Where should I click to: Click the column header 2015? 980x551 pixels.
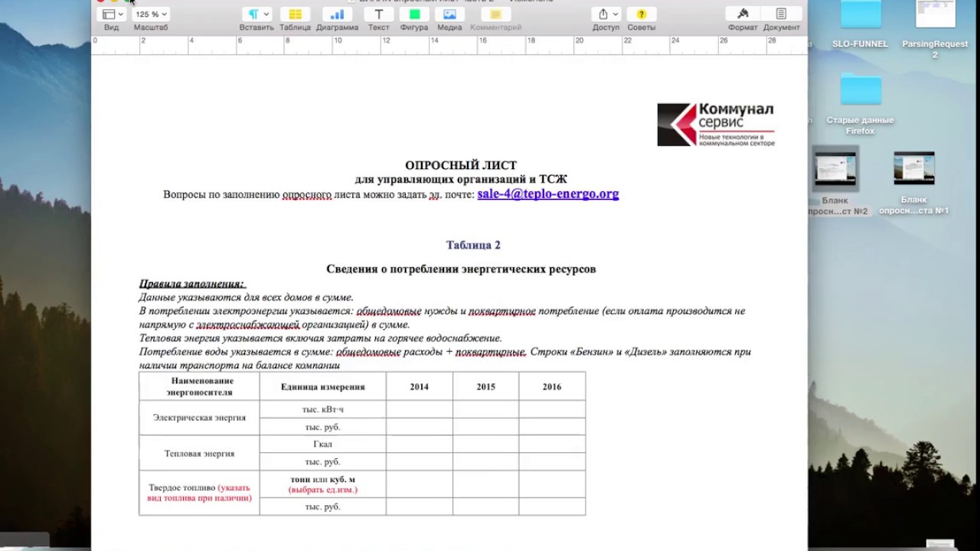coord(485,386)
